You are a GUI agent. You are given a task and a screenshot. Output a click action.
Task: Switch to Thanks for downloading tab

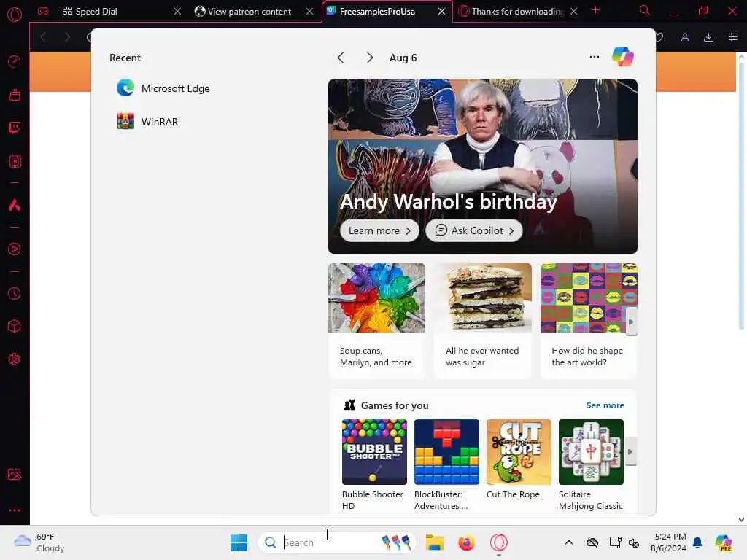(x=517, y=12)
